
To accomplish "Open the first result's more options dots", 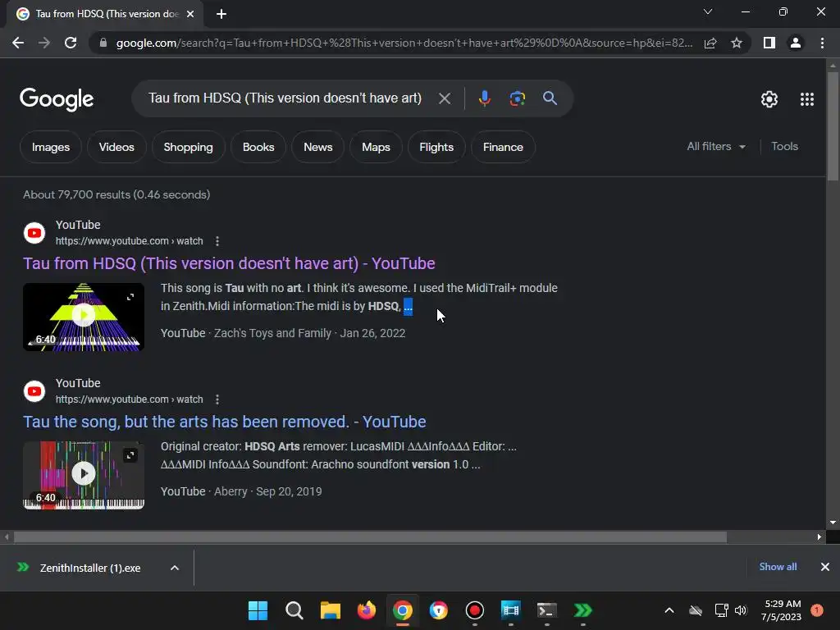I will (x=217, y=241).
